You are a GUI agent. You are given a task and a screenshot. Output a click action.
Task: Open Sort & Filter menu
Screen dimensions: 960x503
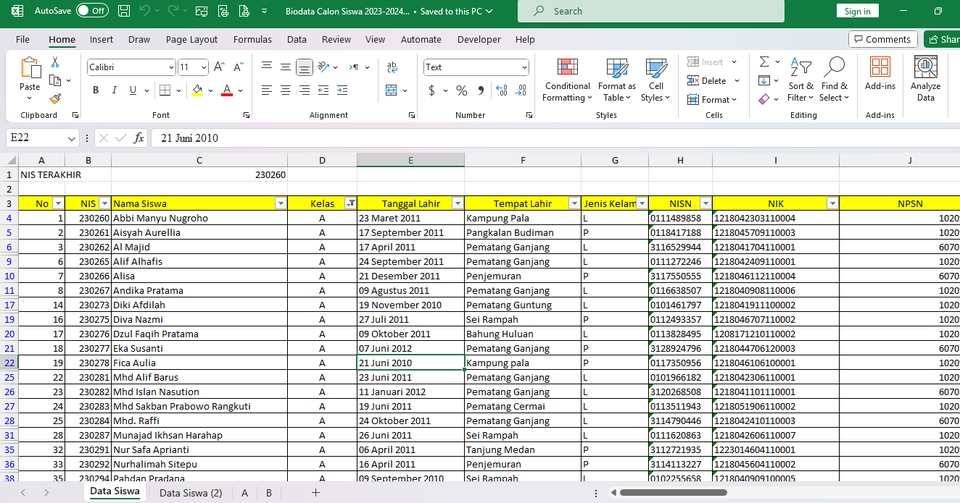800,80
